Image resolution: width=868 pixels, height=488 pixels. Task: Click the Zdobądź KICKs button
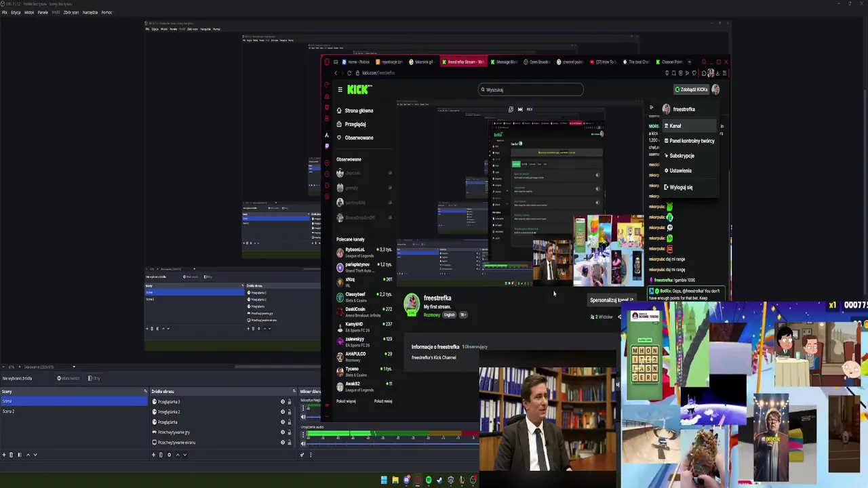(691, 89)
